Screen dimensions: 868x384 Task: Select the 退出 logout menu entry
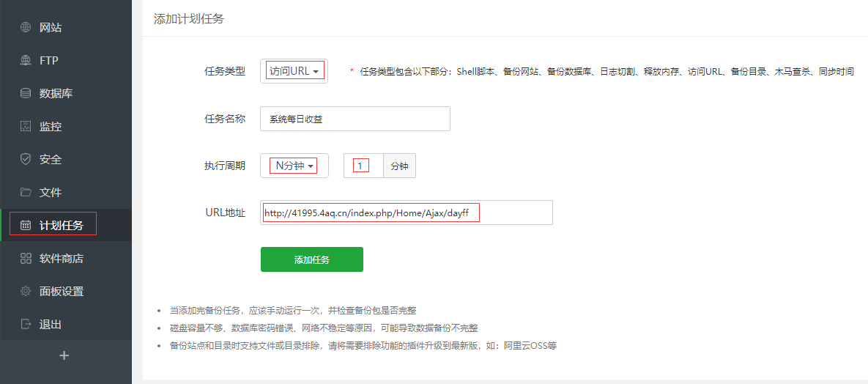(51, 325)
